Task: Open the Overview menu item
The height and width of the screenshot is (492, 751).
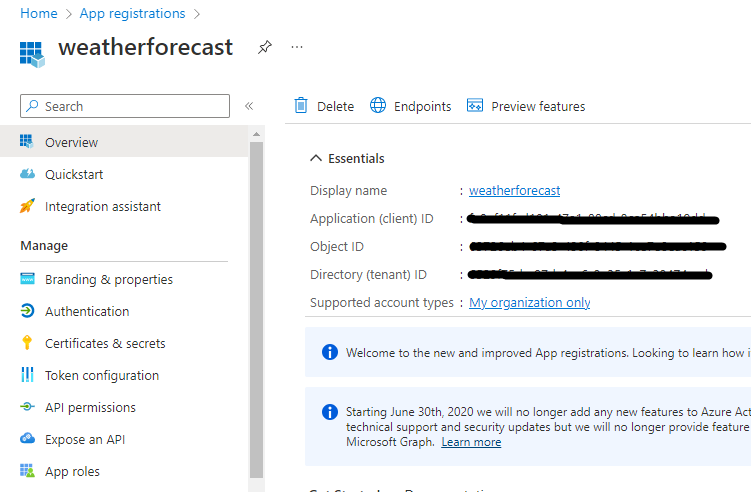Action: pyautogui.click(x=71, y=142)
